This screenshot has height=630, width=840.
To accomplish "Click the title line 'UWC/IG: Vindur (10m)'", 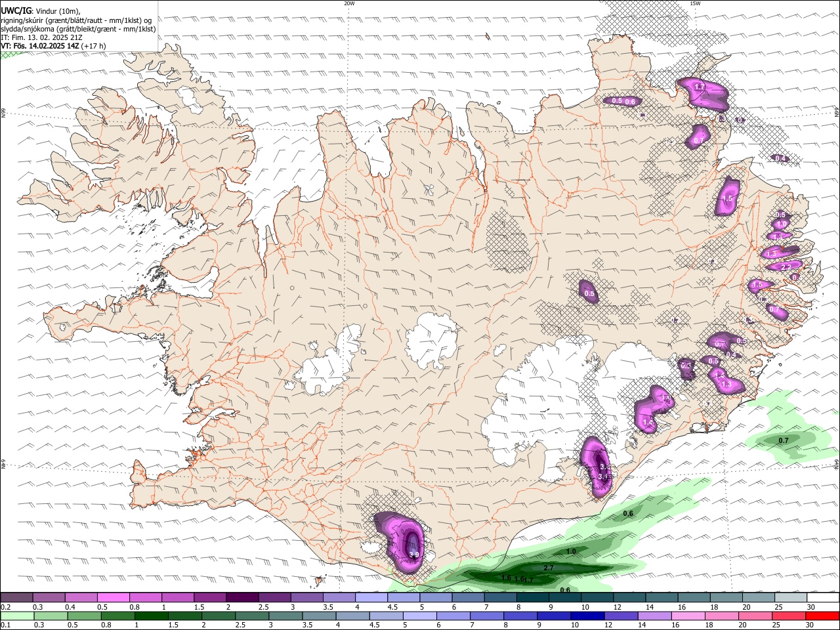I will point(40,10).
